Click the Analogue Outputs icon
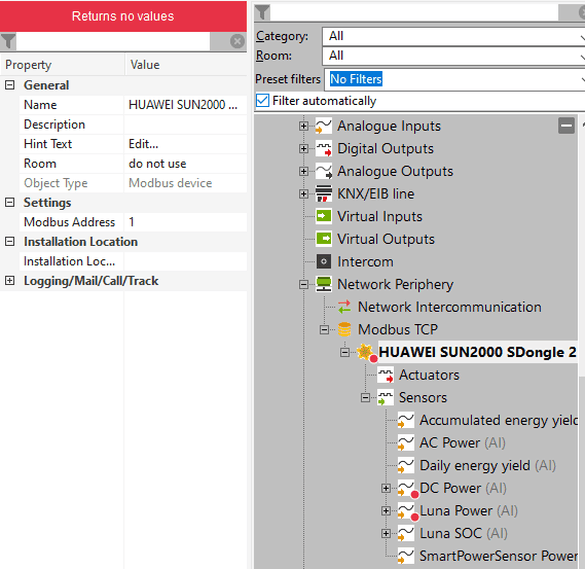The image size is (585, 569). coord(323,171)
